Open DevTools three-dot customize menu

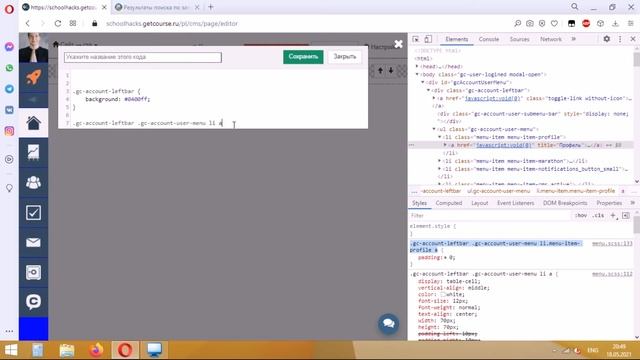620,39
